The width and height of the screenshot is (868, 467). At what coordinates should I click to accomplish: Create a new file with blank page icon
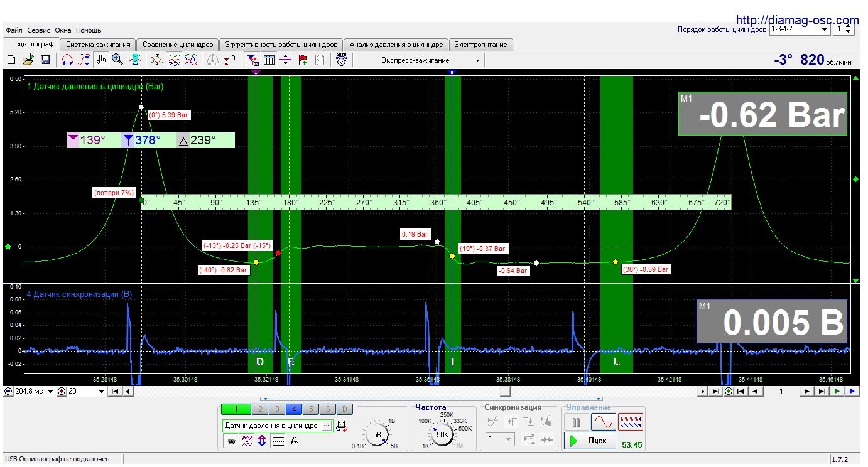(11, 60)
